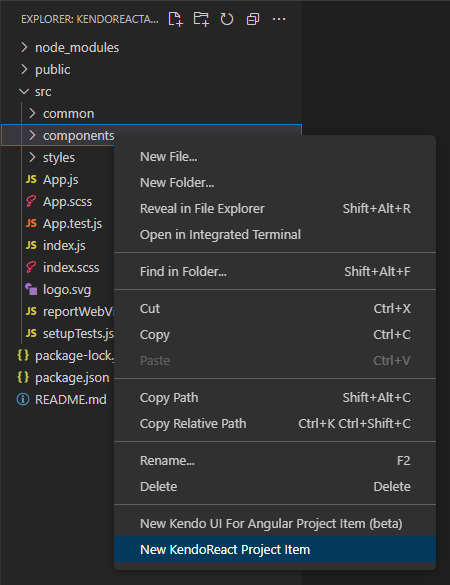Click the JS icon next to reportWebVitals file
This screenshot has width=450, height=585.
(31, 311)
